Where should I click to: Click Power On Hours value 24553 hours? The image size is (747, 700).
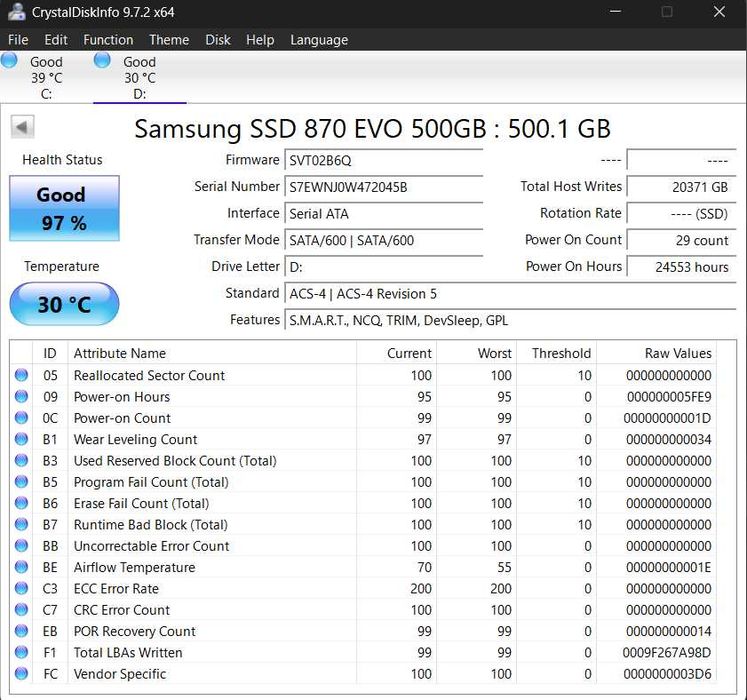[x=681, y=266]
